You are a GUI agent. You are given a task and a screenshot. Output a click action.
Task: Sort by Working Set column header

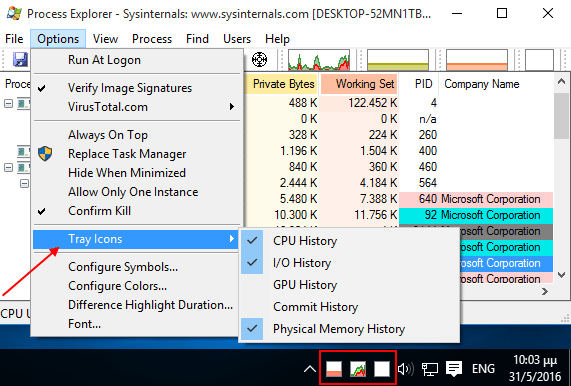(x=359, y=84)
